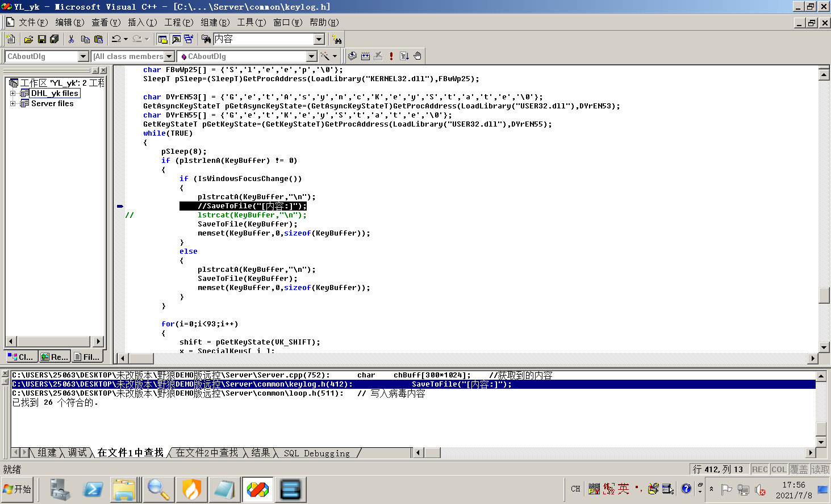Click the orange shield app in taskbar

191,489
